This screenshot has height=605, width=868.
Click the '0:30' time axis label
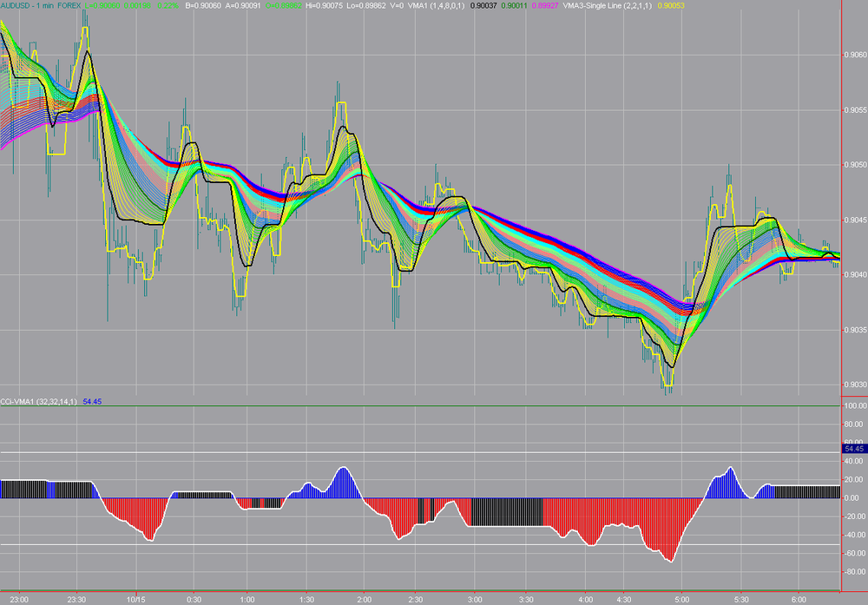pyautogui.click(x=194, y=600)
